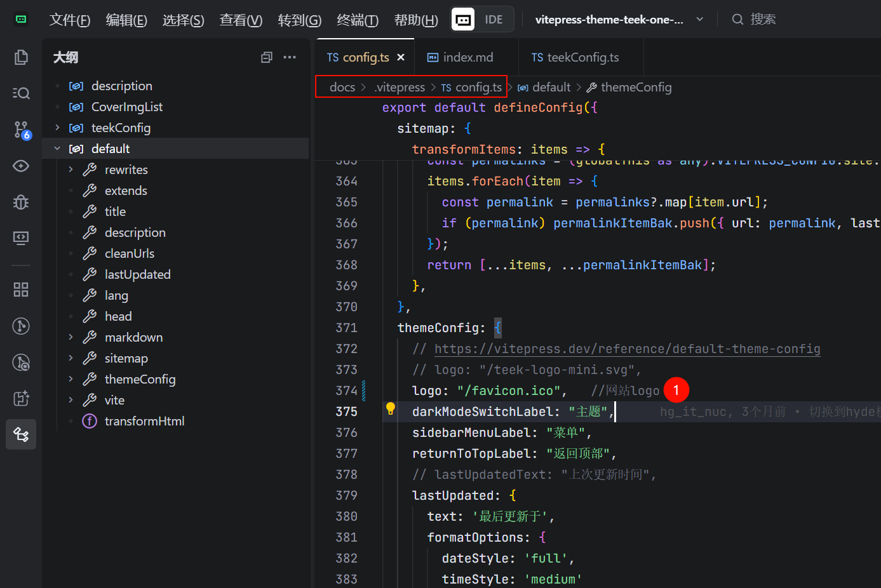This screenshot has width=881, height=588.
Task: Open the debug bug sidebar icon
Action: point(21,202)
